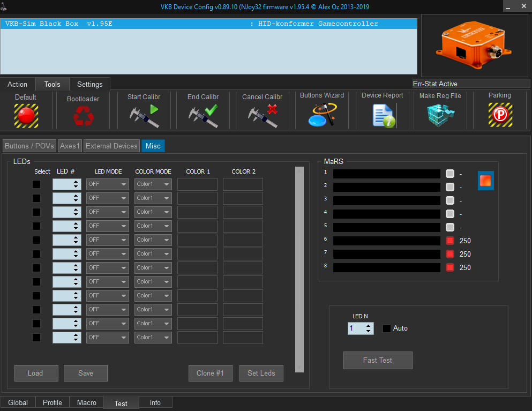Toggle MaRS row 4 indicator
Viewport: 532px width, 411px height.
pyautogui.click(x=450, y=214)
